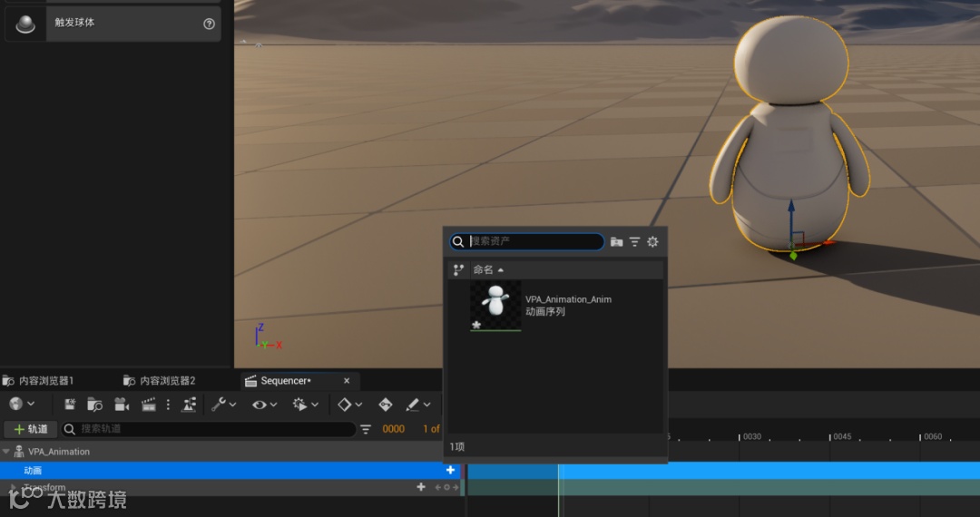Open the pencil edit options dropdown
Screen dimensions: 980x517
point(418,405)
